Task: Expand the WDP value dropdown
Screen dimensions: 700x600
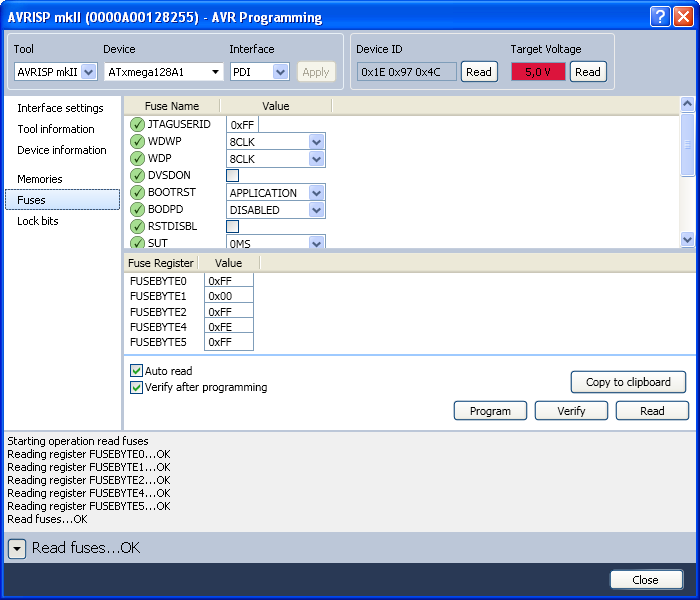Action: click(x=316, y=159)
